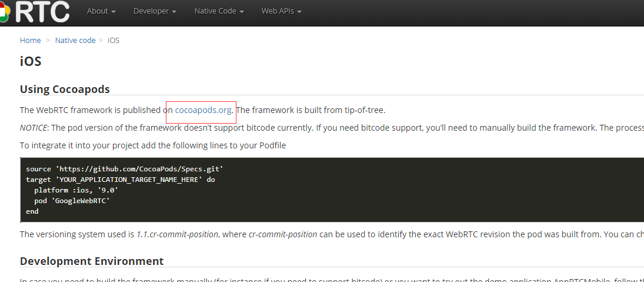
Task: Go to Home breadcrumb link
Action: coord(31,40)
